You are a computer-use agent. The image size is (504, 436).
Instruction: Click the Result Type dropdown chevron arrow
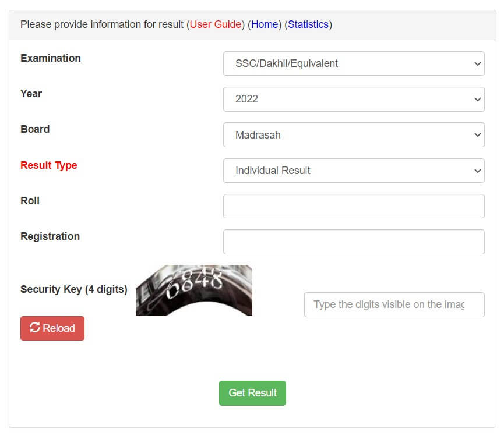coord(477,171)
